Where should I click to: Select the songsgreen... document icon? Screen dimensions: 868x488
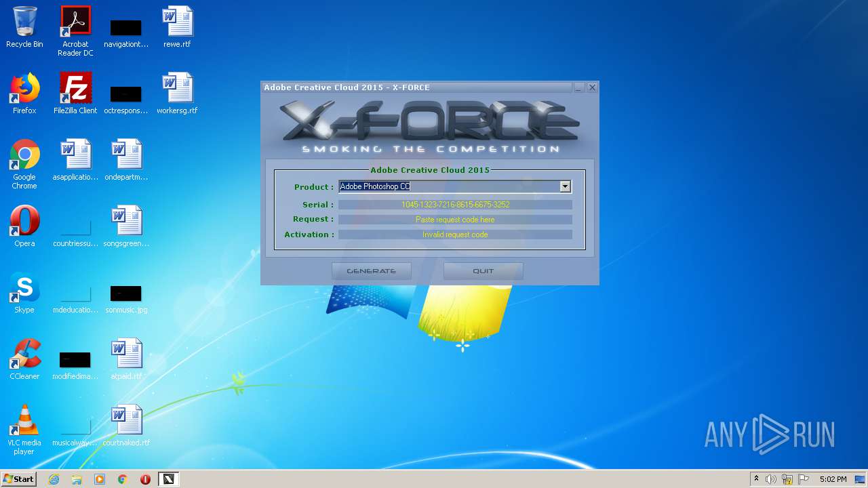126,227
